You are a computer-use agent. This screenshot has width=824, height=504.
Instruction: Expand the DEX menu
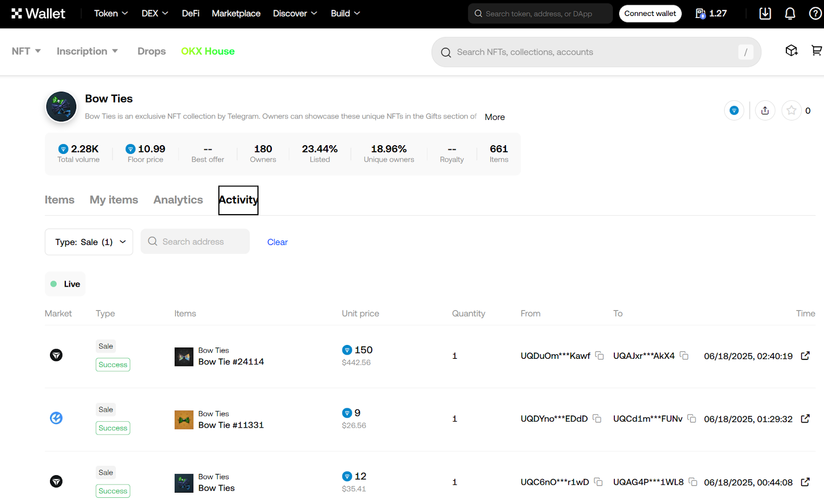tap(155, 13)
